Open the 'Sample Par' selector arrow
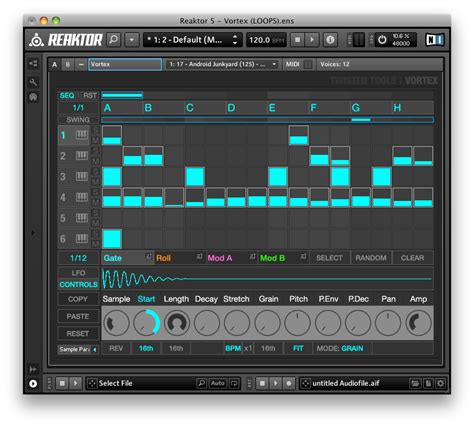 (x=95, y=350)
